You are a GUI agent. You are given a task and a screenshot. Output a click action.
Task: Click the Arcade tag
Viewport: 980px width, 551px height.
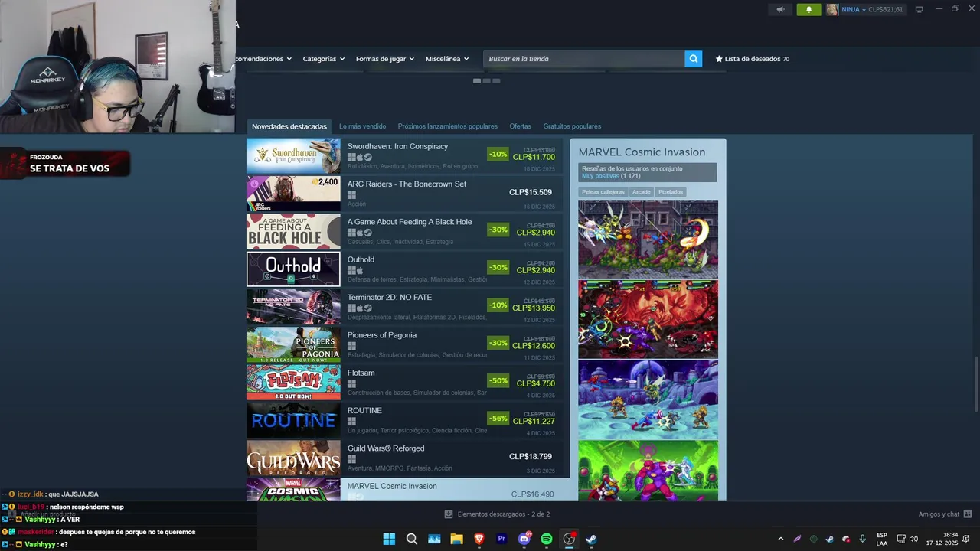click(641, 192)
